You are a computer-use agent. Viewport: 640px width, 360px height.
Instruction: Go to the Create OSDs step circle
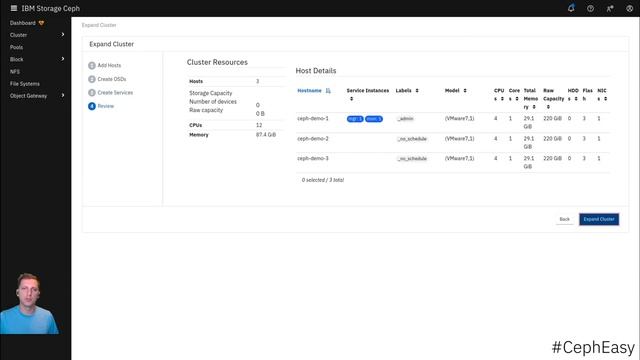click(x=92, y=79)
